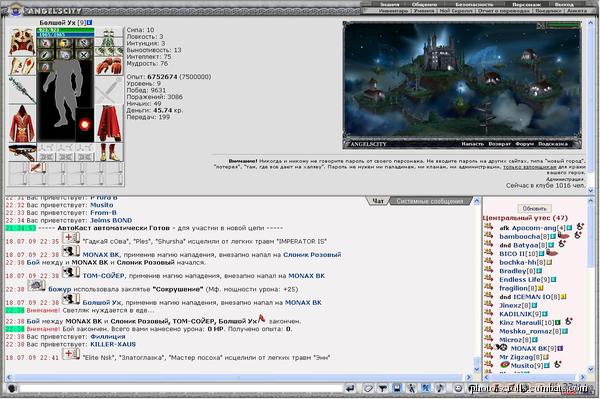
Task: Click the Подсказка link under city image
Action: 553,144
